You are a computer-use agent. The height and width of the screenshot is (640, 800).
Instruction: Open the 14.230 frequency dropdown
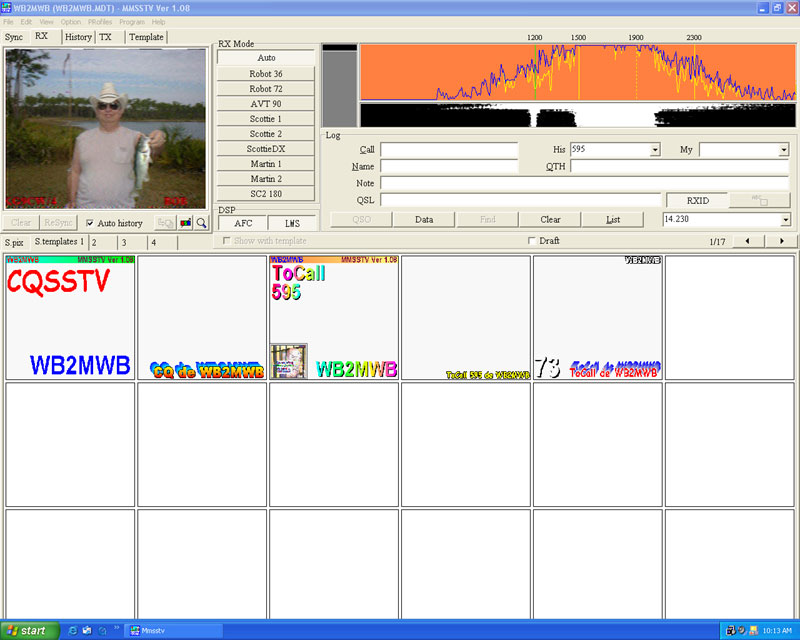click(x=785, y=220)
